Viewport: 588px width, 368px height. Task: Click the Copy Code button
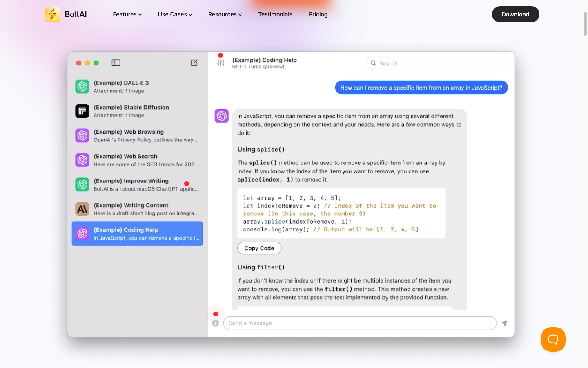259,248
